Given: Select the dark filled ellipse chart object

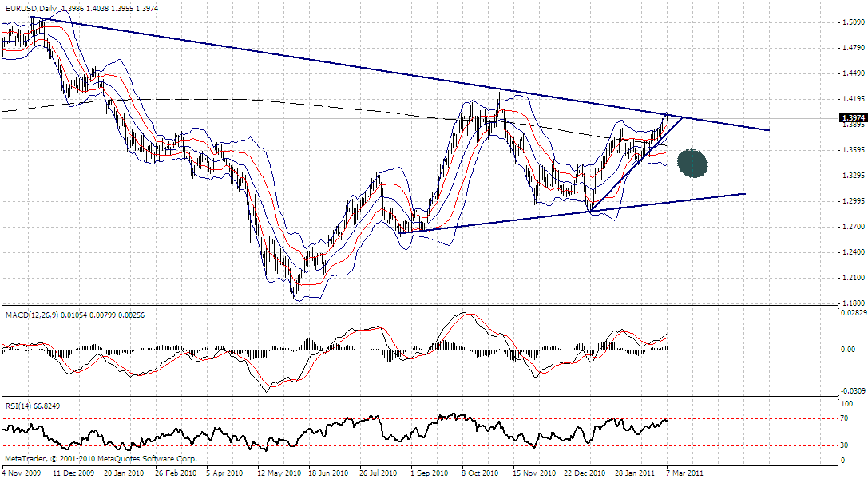Looking at the screenshot, I should click(692, 163).
